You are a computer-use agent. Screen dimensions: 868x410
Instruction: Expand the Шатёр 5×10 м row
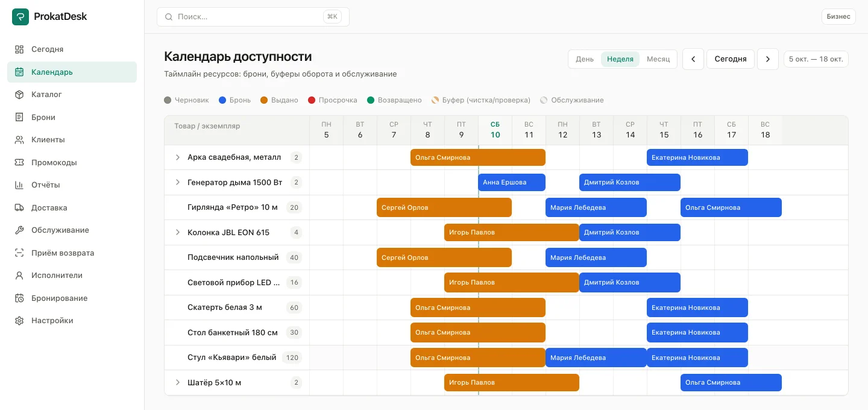[x=178, y=382]
